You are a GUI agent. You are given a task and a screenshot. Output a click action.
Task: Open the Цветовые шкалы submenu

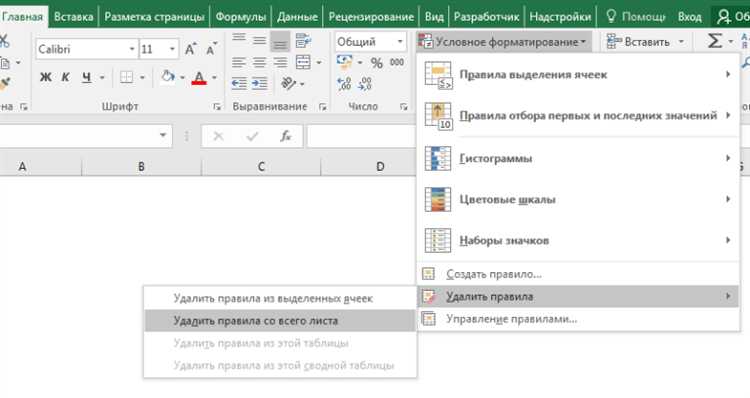578,199
